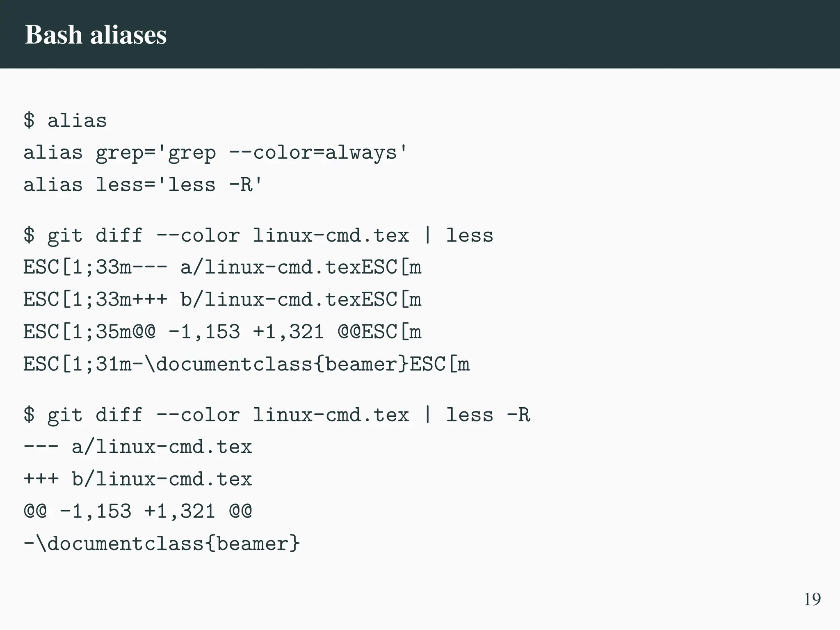The image size is (840, 630).
Task: Click the "-R" flag ending the second git diff command
Action: pyautogui.click(x=518, y=415)
